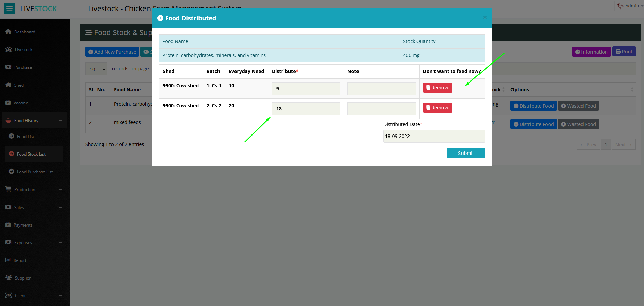
Task: Click the Note field for Cs-2
Action: 381,109
